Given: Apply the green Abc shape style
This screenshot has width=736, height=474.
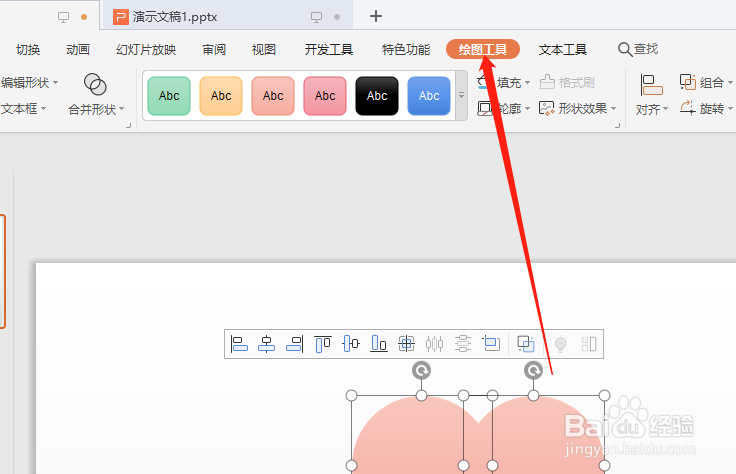Looking at the screenshot, I should [169, 96].
